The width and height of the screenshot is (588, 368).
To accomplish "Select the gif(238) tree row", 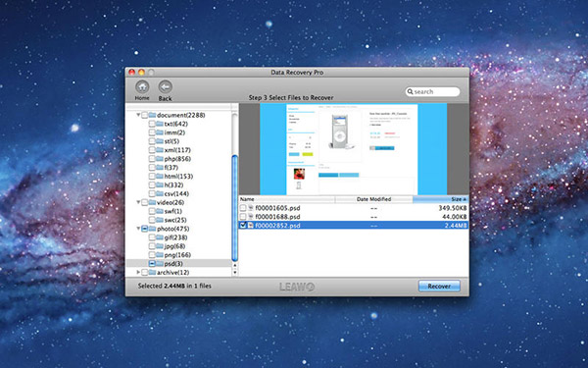I will [x=178, y=237].
